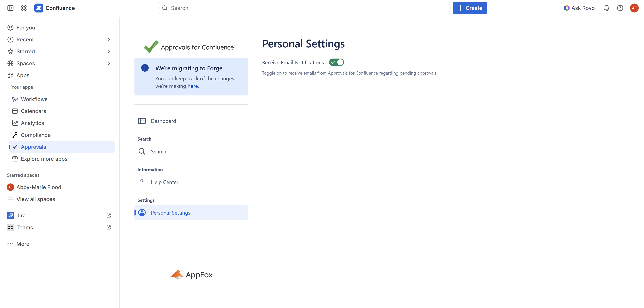Open Teams external link icon
644x308 pixels.
coord(109,227)
